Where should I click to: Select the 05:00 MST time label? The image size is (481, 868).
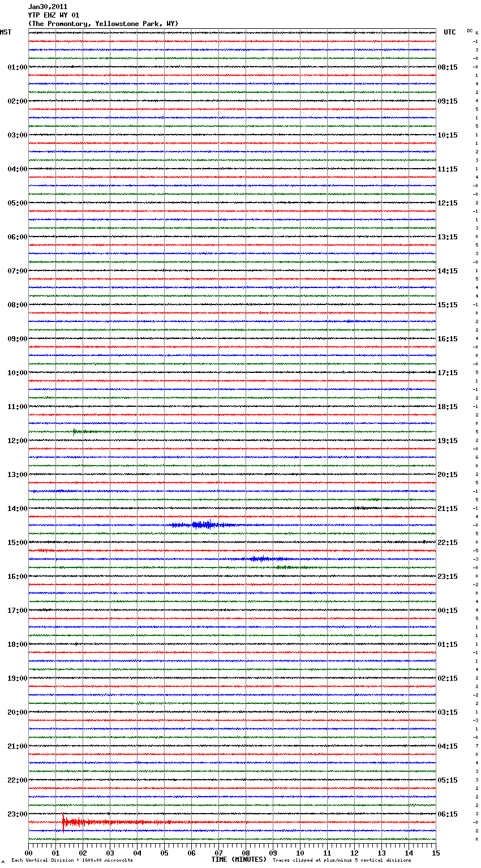(x=17, y=203)
